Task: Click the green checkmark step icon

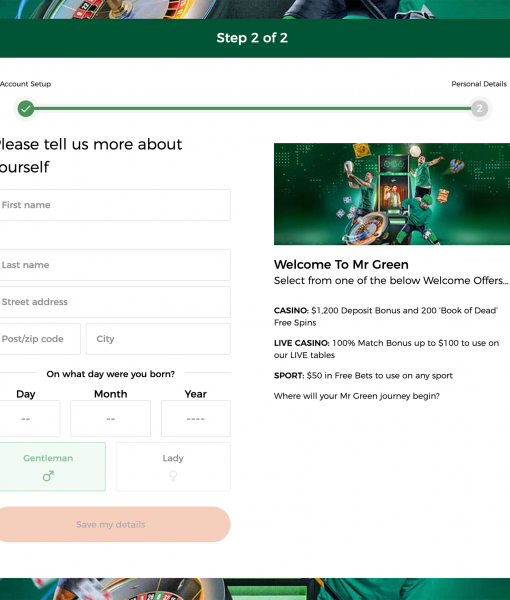Action: click(x=26, y=109)
